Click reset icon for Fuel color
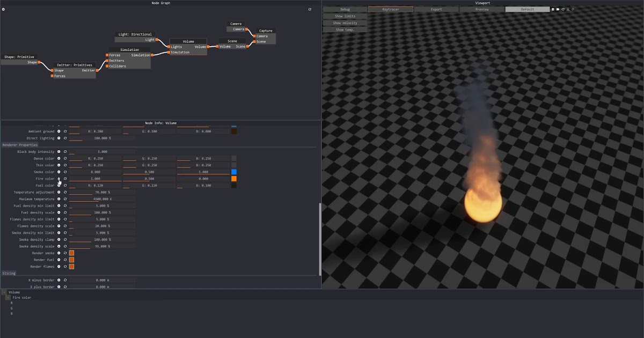The height and width of the screenshot is (338, 644). [x=65, y=186]
